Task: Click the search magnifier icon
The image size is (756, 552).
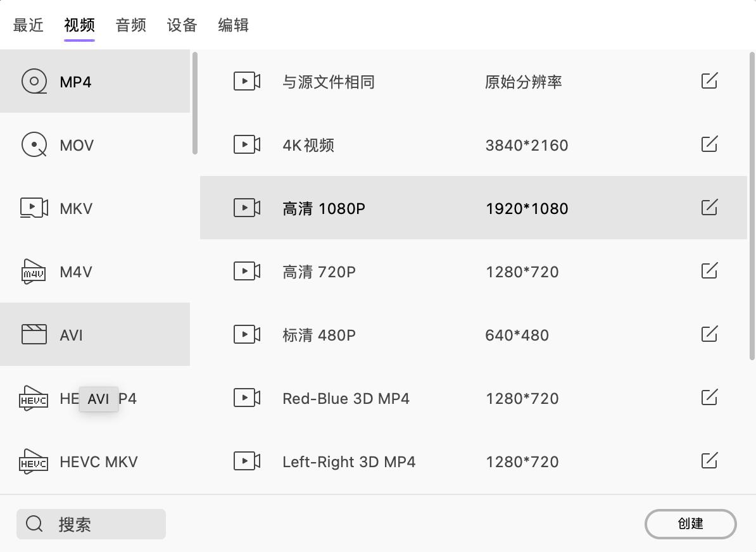Action: (34, 524)
